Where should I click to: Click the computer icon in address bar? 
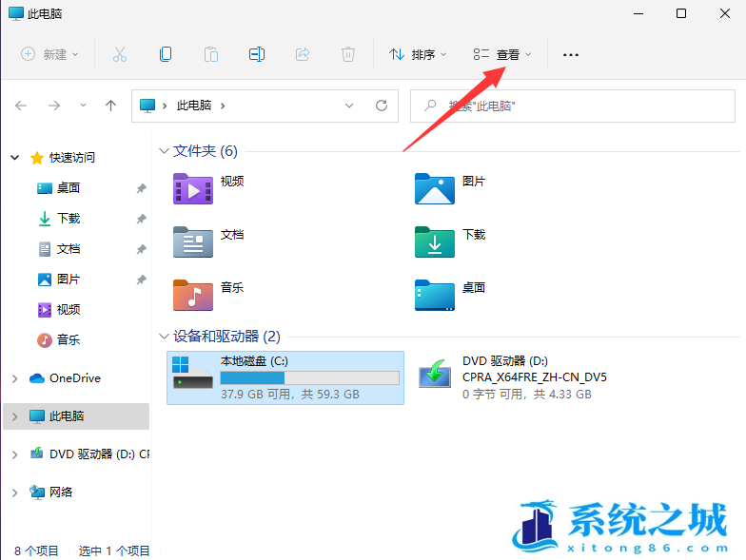(x=147, y=106)
